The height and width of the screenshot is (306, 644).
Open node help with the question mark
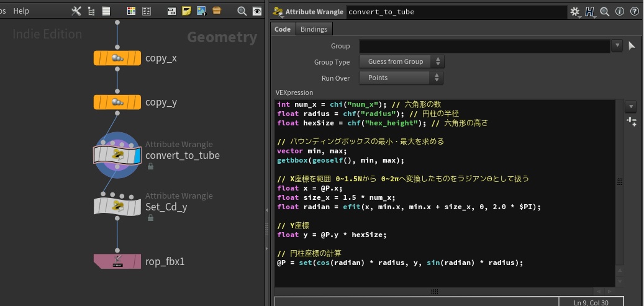[634, 12]
